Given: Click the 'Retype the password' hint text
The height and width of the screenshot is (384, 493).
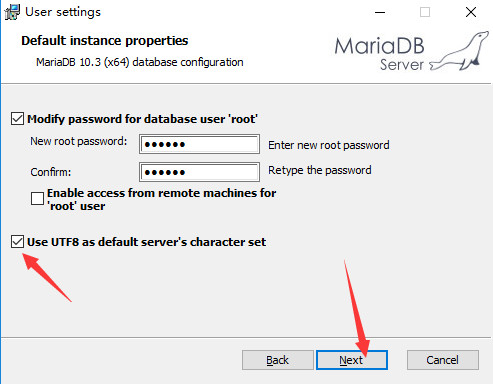Looking at the screenshot, I should point(320,170).
